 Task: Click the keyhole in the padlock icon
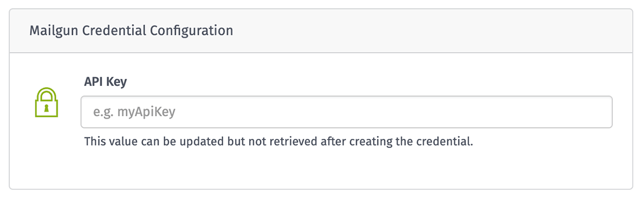(x=46, y=108)
